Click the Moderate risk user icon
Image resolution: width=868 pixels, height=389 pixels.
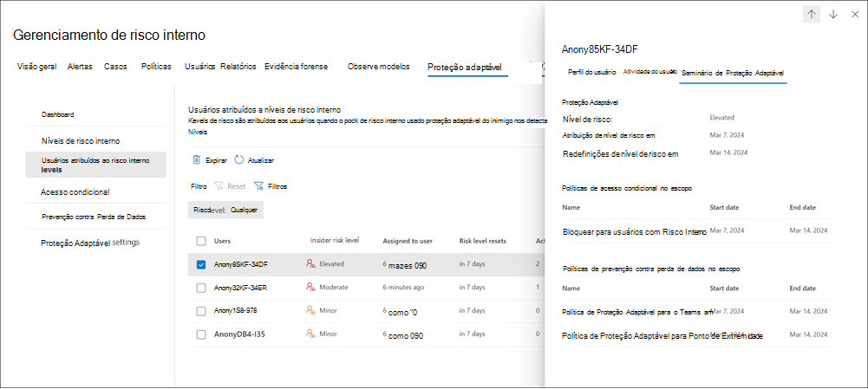click(x=311, y=287)
